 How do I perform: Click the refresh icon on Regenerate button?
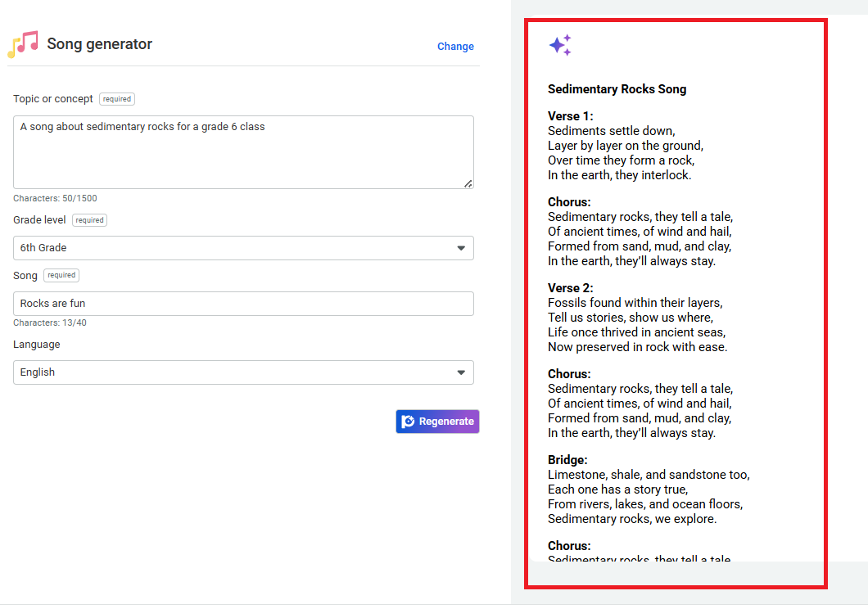click(x=408, y=422)
